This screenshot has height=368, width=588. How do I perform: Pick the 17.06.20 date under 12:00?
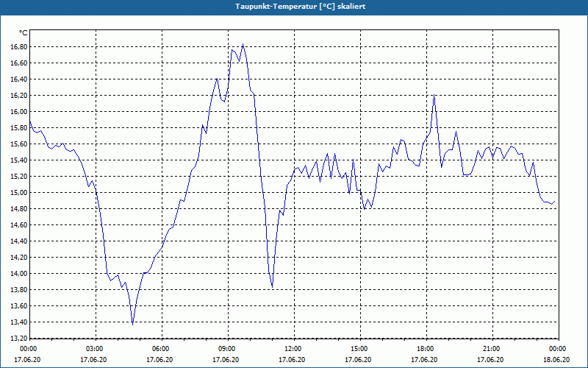[x=292, y=359]
